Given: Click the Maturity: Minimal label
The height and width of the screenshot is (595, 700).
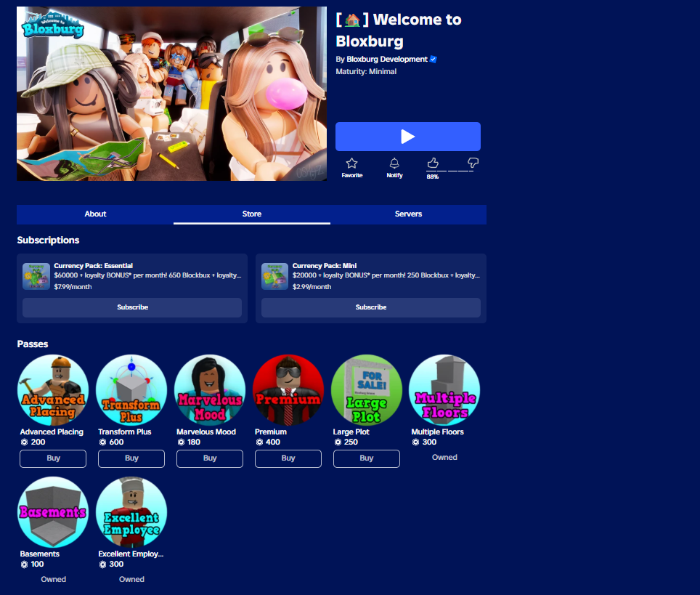Looking at the screenshot, I should (x=366, y=71).
